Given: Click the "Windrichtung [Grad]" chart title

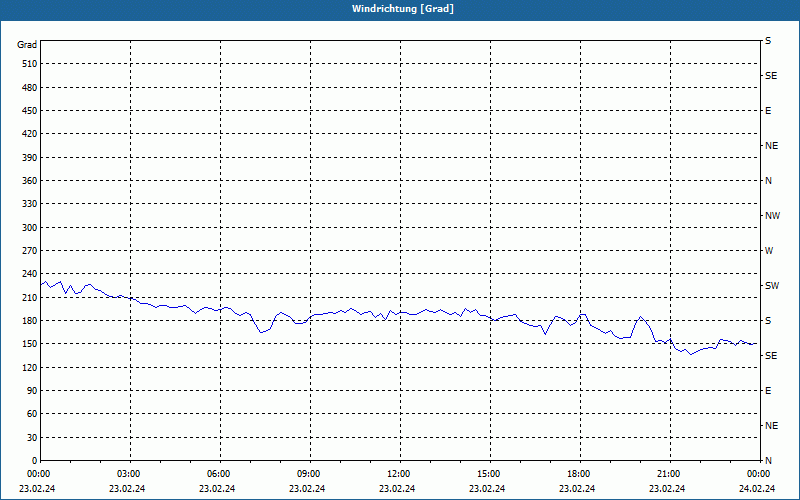Looking at the screenshot, I should coord(403,9).
